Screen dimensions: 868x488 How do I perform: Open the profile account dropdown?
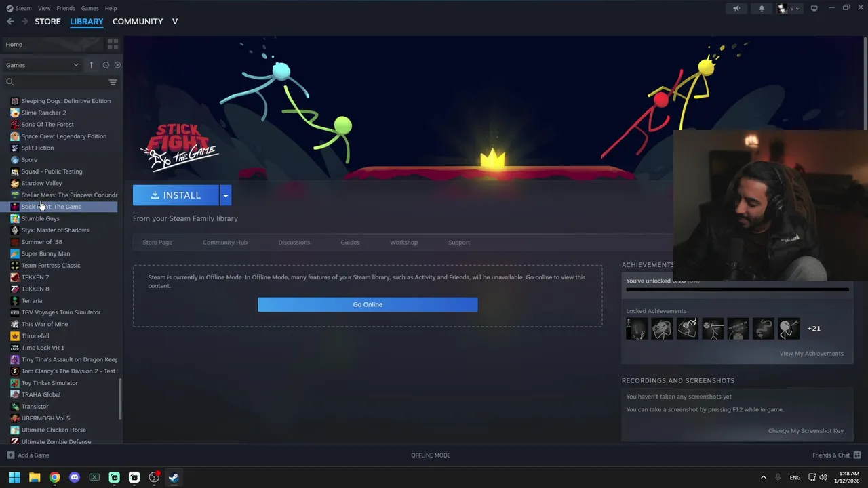click(789, 8)
